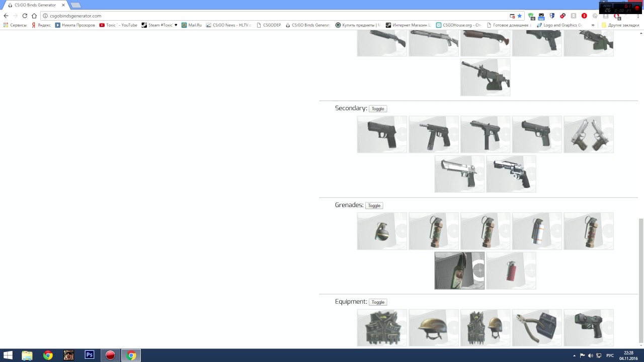Screen dimensions: 644x362
Task: Open the Mail.Ru bookmark
Action: 192,25
